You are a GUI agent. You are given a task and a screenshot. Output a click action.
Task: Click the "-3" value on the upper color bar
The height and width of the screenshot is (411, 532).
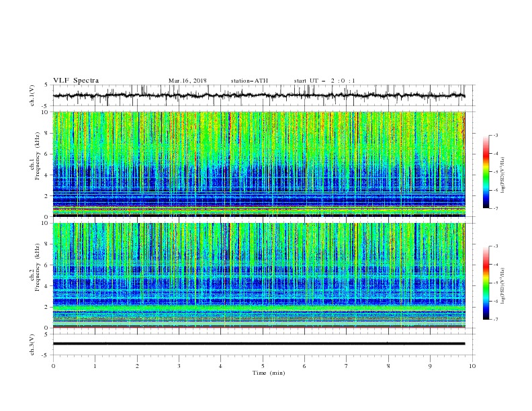495,135
